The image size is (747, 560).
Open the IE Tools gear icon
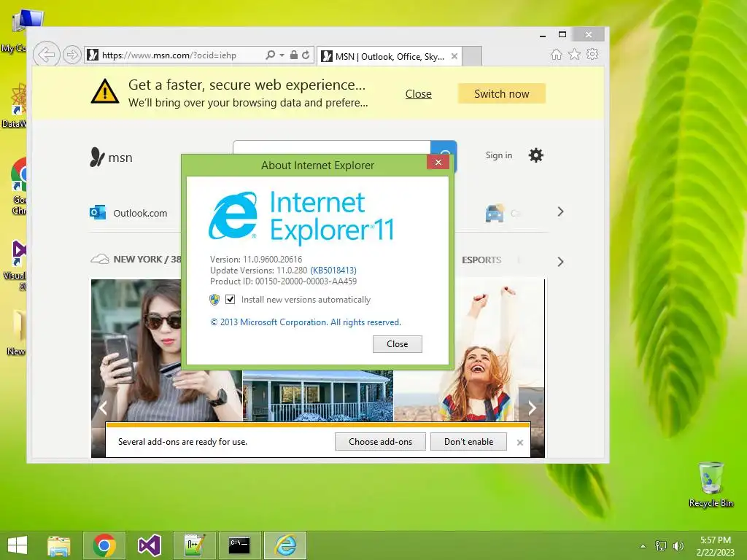[x=592, y=54]
